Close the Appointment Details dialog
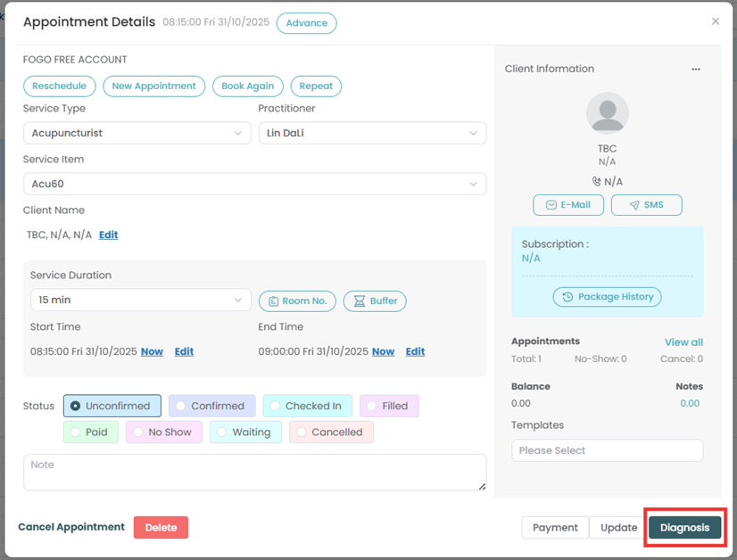 tap(715, 21)
